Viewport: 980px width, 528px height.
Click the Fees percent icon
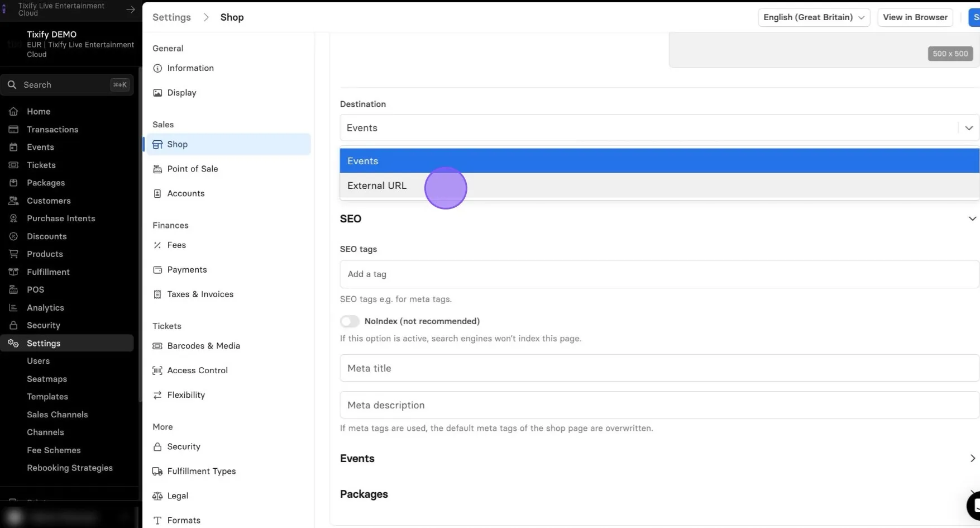click(157, 245)
